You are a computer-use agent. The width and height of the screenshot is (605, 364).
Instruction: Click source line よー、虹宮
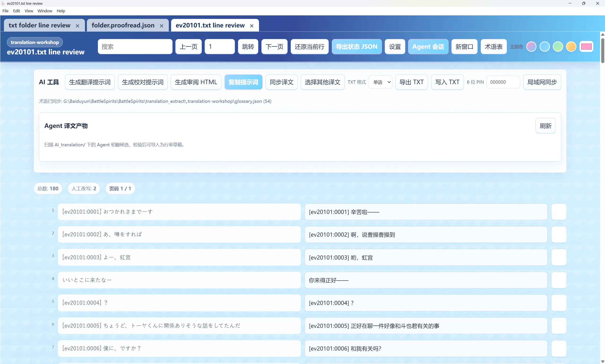pyautogui.click(x=179, y=257)
